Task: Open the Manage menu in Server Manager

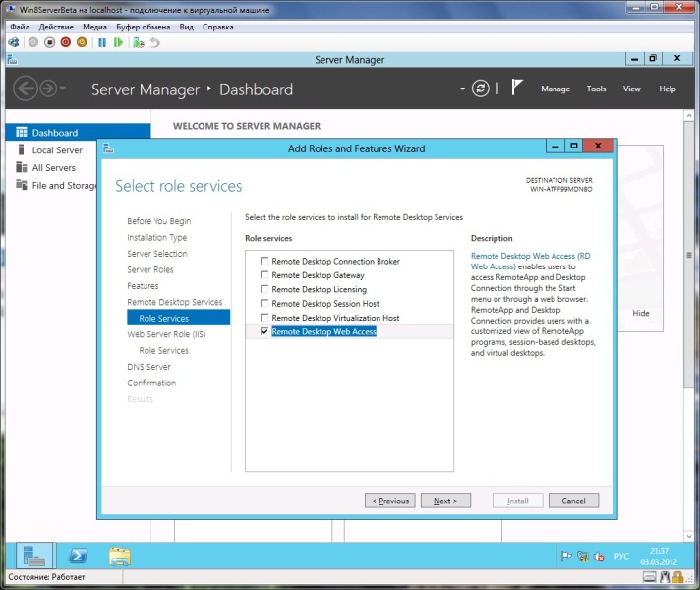Action: tap(554, 88)
